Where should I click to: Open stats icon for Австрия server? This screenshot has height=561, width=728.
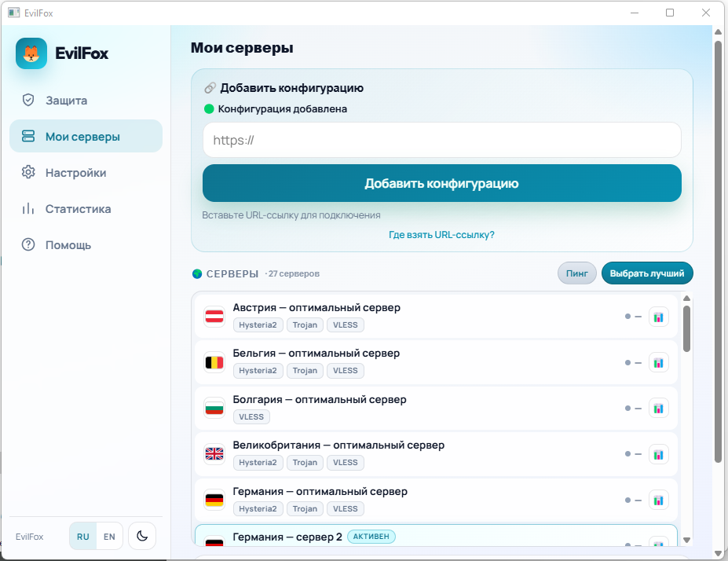(658, 317)
